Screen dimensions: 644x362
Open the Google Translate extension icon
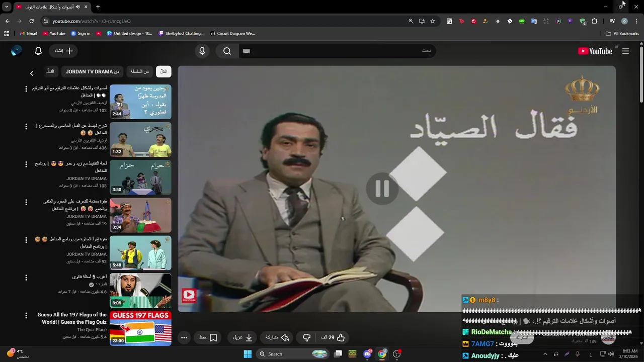click(x=534, y=21)
